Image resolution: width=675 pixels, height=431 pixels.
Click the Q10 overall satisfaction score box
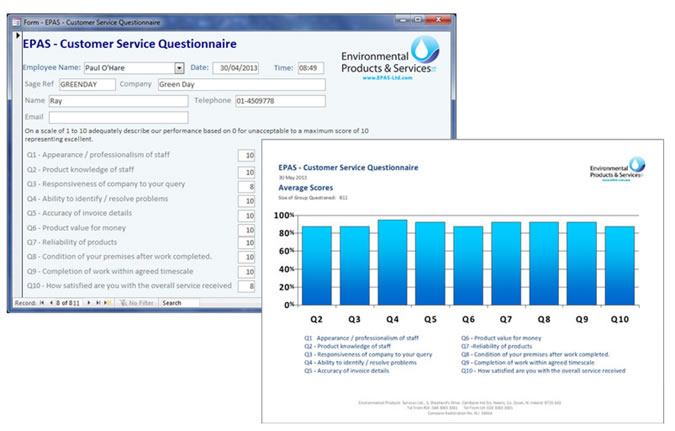[247, 286]
